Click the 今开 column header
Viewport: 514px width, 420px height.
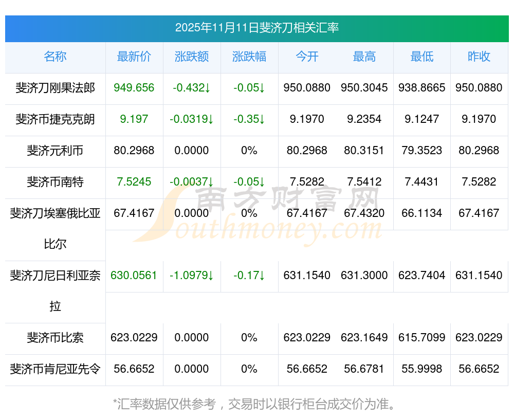[307, 57]
